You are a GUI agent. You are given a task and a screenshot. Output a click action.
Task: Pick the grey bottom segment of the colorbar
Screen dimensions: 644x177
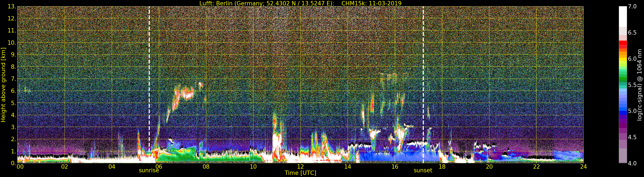click(623, 156)
